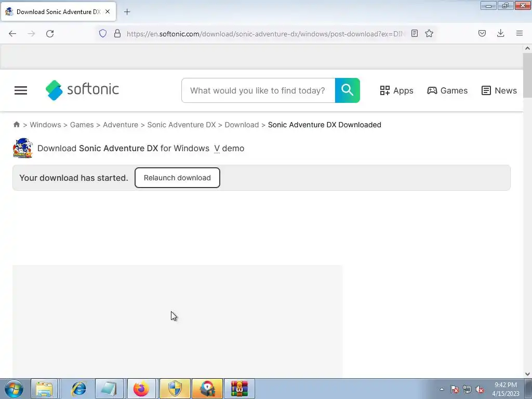
Task: Switch to Firefox in the taskbar
Action: [141, 389]
